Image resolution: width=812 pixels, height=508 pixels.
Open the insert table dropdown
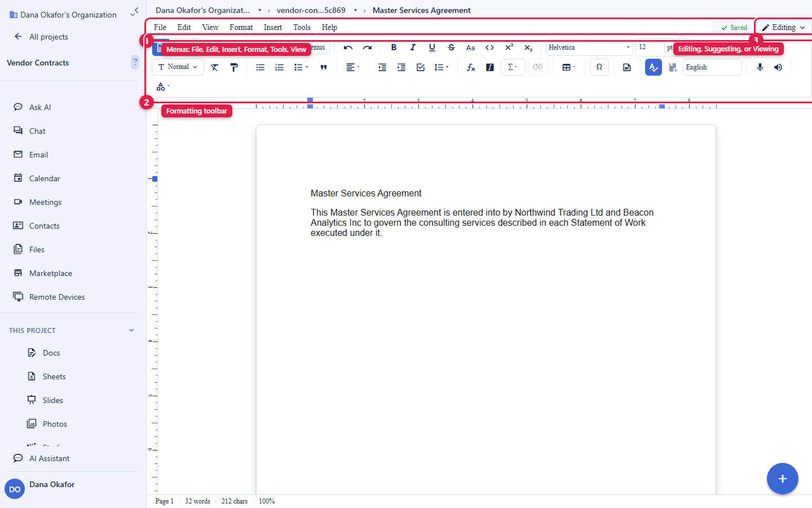pos(569,67)
